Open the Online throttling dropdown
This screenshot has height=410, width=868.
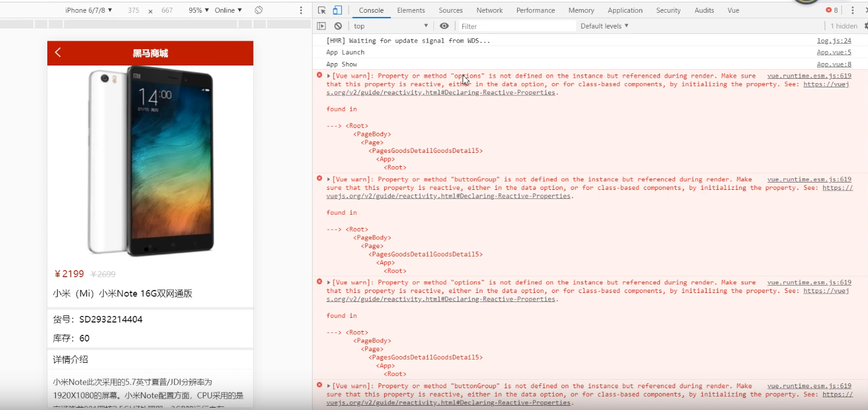coord(228,10)
